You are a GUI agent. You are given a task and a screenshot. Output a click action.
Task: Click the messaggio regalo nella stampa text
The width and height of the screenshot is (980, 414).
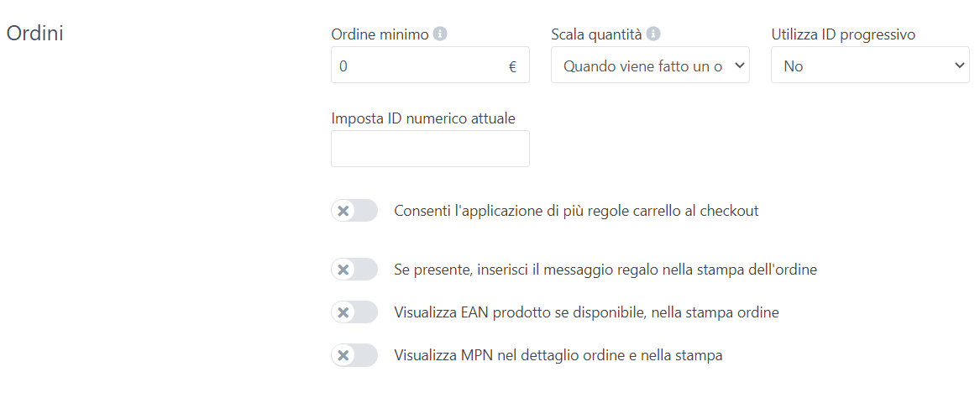605,270
